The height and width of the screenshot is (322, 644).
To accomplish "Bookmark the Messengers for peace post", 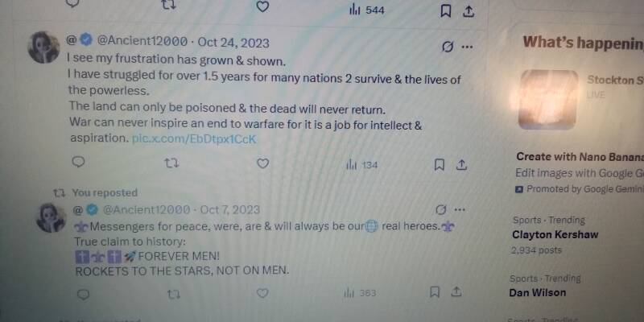I will [x=434, y=292].
